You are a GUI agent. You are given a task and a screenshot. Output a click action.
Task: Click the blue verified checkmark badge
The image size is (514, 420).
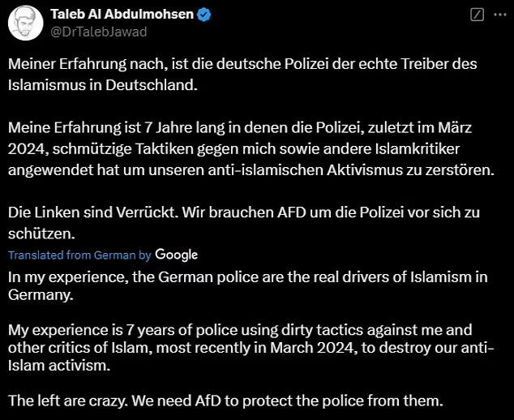[x=204, y=15]
